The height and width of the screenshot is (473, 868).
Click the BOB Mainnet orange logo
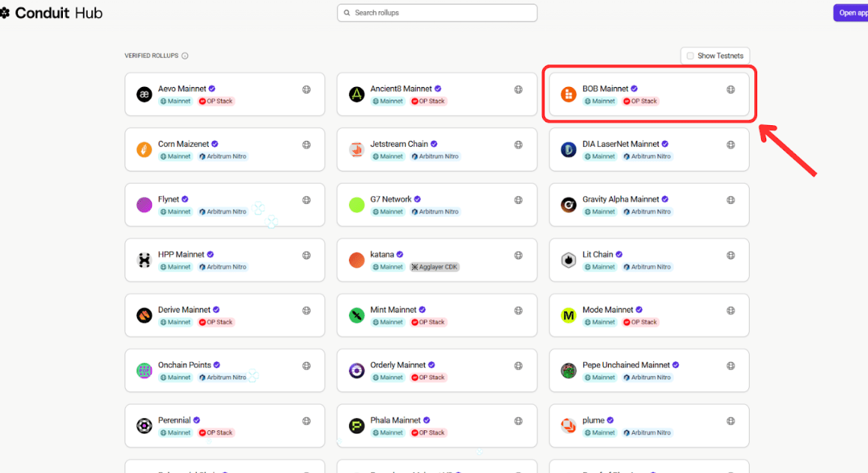coord(568,94)
